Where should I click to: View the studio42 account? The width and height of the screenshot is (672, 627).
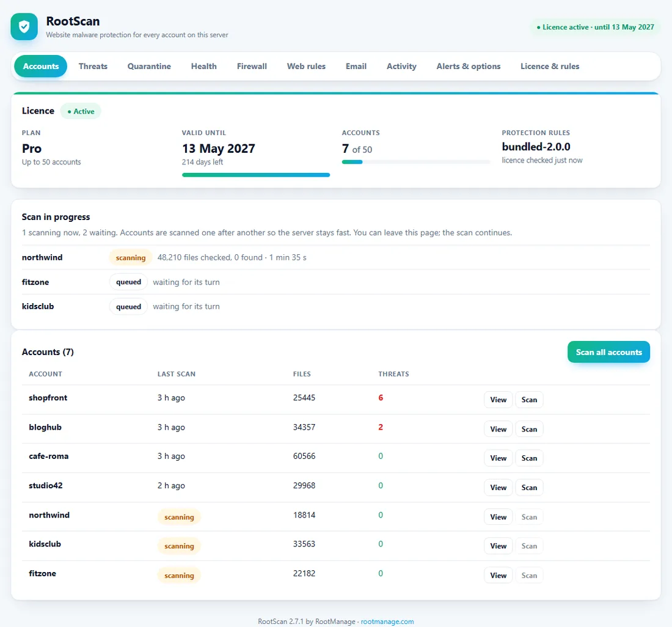[x=498, y=487]
